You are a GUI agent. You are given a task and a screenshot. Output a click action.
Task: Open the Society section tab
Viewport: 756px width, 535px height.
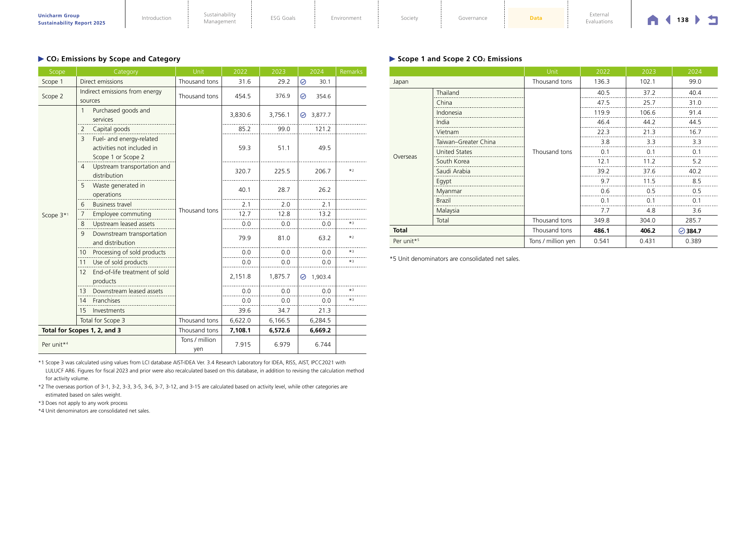[409, 18]
